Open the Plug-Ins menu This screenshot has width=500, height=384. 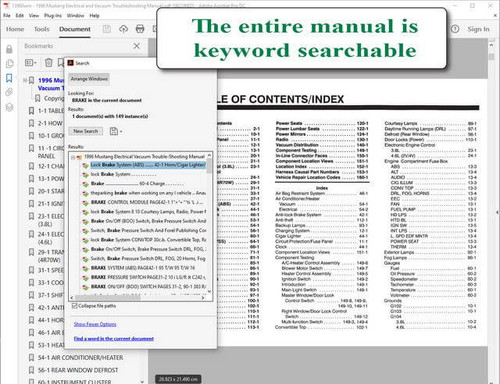coord(53,15)
